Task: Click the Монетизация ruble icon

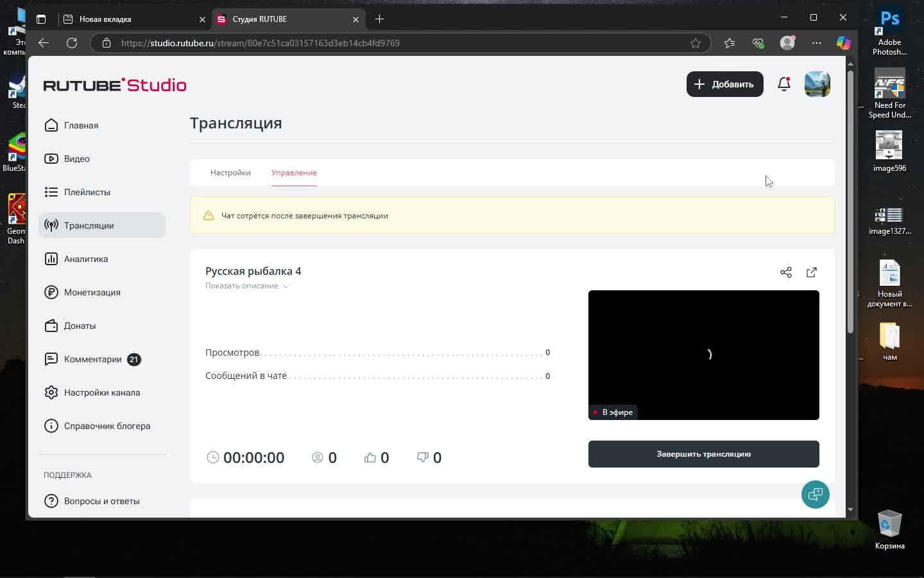Action: 51,292
